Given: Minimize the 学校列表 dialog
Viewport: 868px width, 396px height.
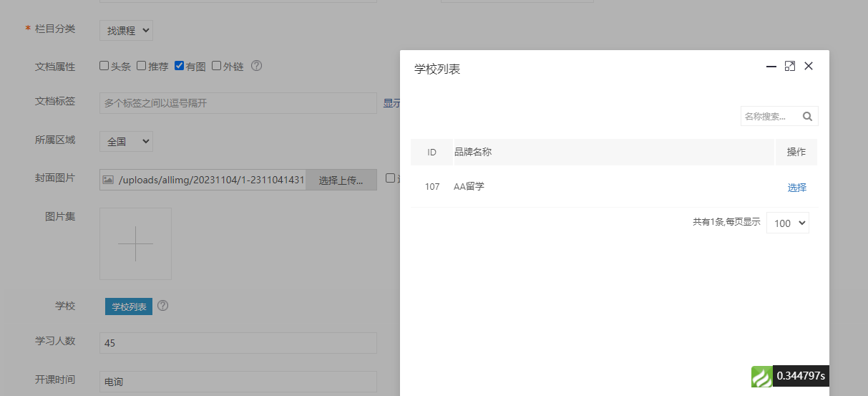Looking at the screenshot, I should pyautogui.click(x=771, y=67).
